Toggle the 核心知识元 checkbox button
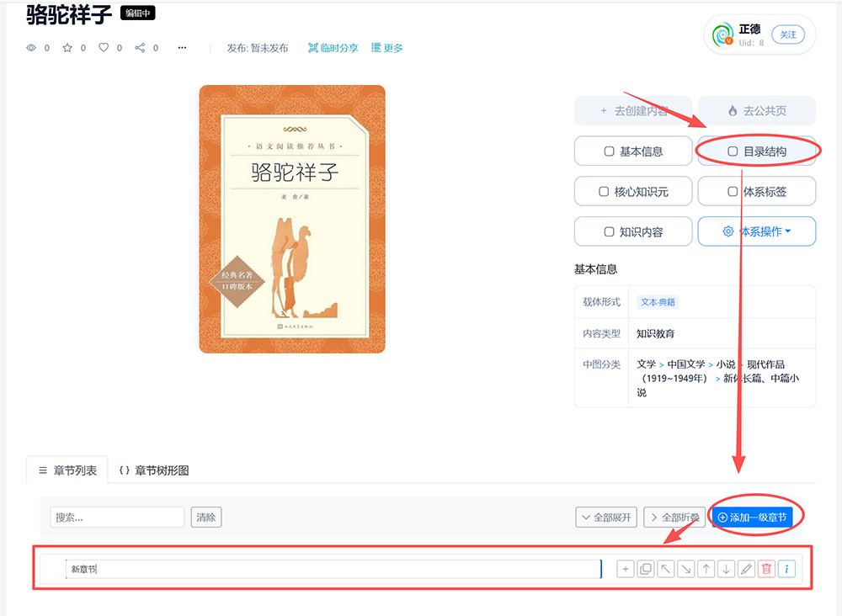 pyautogui.click(x=633, y=192)
